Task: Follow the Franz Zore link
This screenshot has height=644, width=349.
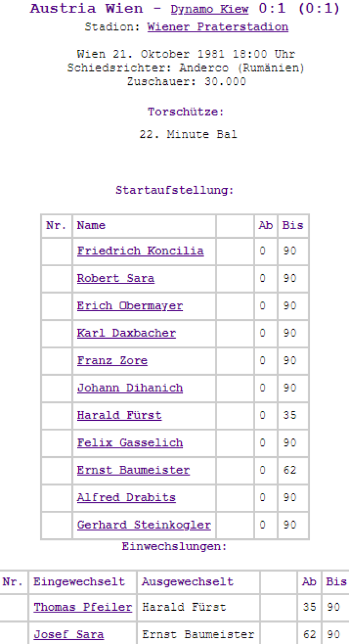Action: click(112, 360)
